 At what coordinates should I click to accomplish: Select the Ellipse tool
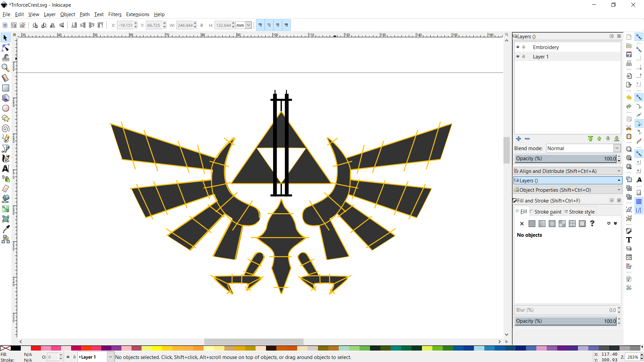click(x=5, y=108)
